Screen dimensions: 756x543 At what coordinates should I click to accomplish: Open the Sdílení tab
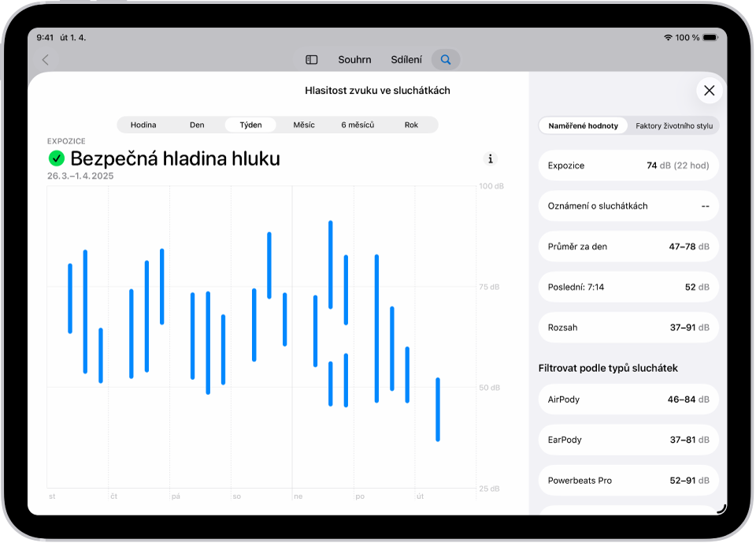[x=406, y=59]
